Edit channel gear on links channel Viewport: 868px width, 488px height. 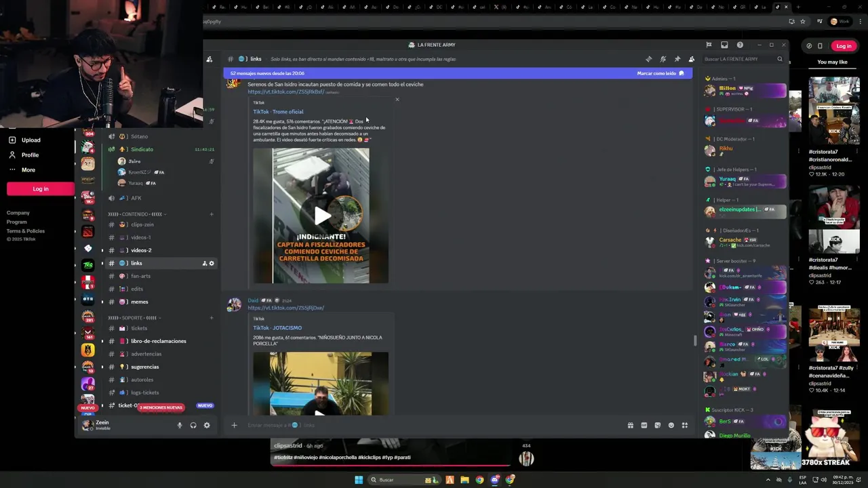coord(212,263)
